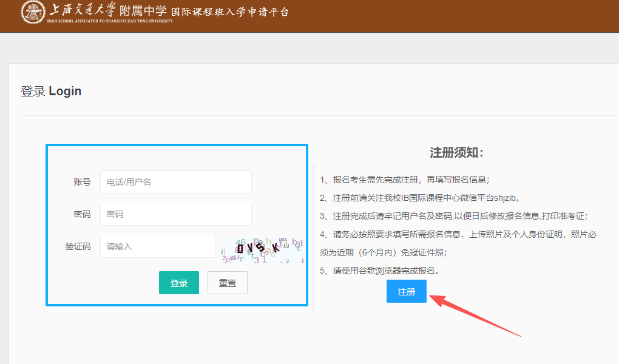Viewport: 619px width, 364px height.
Task: Click the 验证码 captcha label text
Action: pos(77,246)
